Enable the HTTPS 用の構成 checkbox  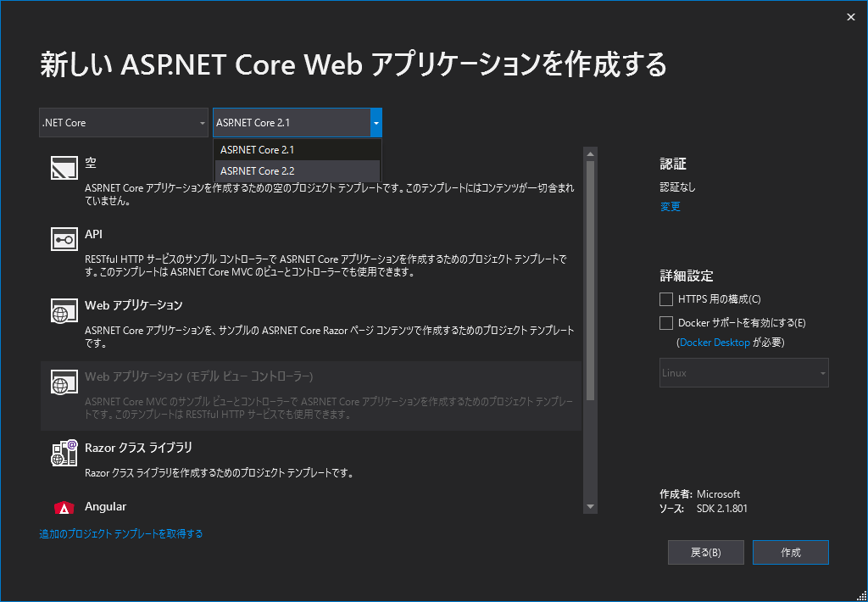665,298
